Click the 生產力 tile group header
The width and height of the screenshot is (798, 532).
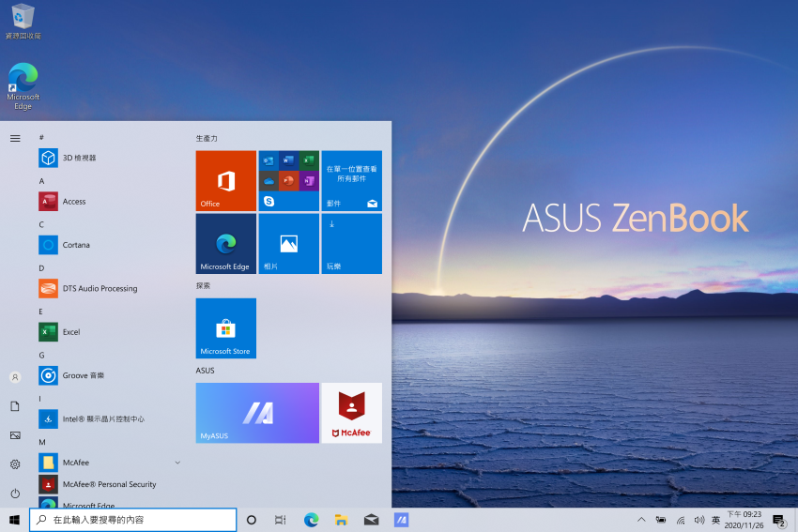(207, 138)
